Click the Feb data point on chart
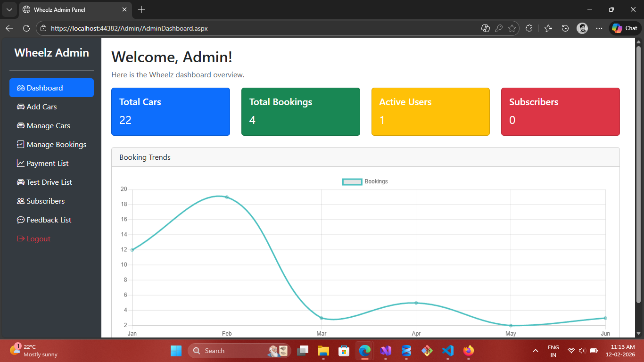644x362 pixels. click(x=227, y=197)
